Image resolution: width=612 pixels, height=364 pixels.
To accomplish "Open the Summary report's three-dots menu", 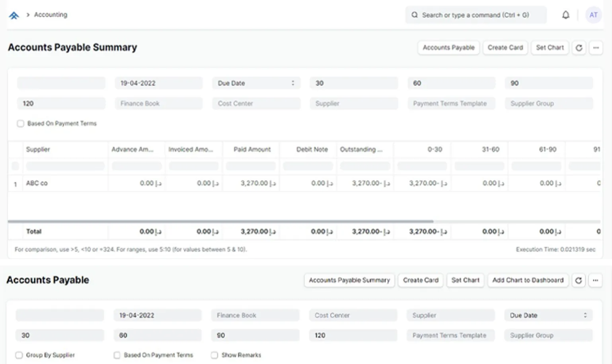I will pos(596,48).
